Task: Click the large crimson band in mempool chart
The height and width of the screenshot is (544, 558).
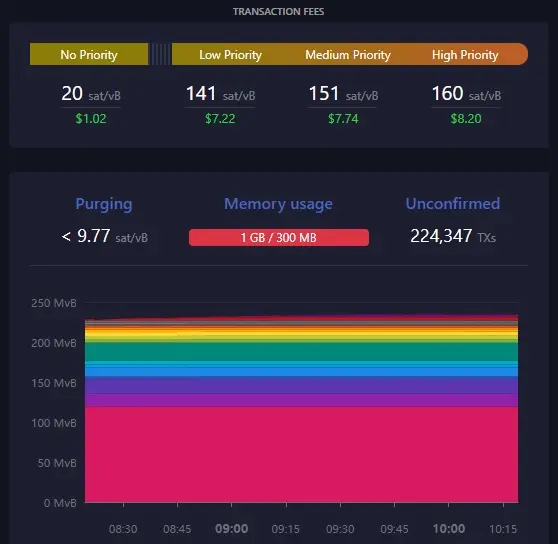Action: coord(301,454)
